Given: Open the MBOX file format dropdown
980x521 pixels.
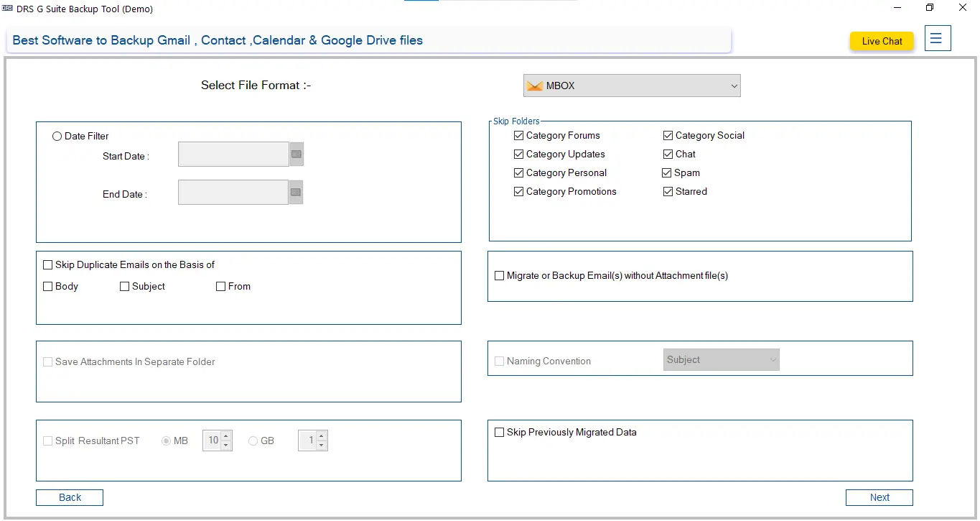Looking at the screenshot, I should (632, 86).
